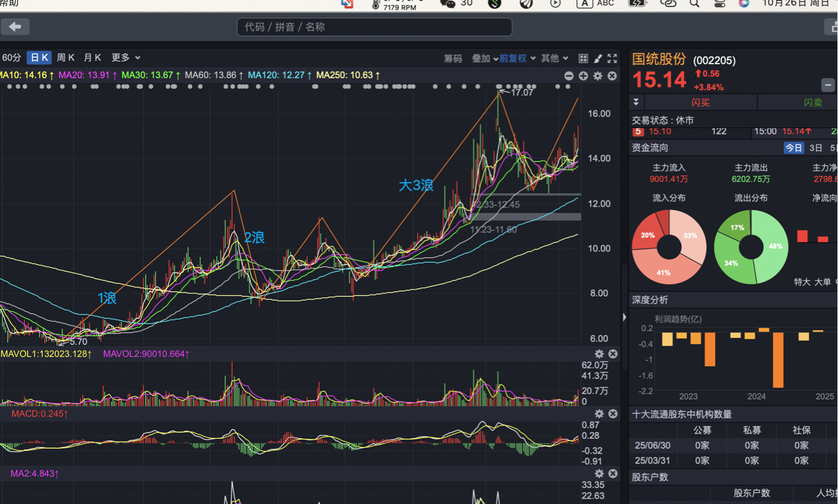Click the 41% inflow pie segment
Screen dimensions: 838x504
click(x=663, y=272)
